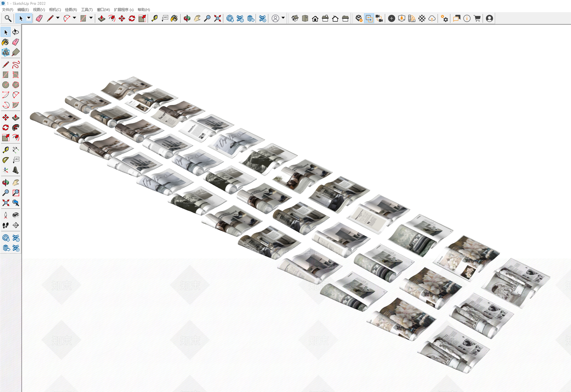The width and height of the screenshot is (571, 392).
Task: Select the 3D Text tool
Action: coord(16,170)
